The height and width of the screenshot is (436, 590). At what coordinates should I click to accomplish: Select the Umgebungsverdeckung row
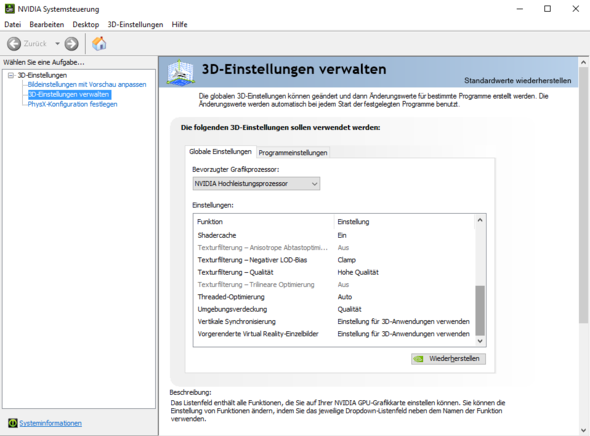click(x=334, y=309)
